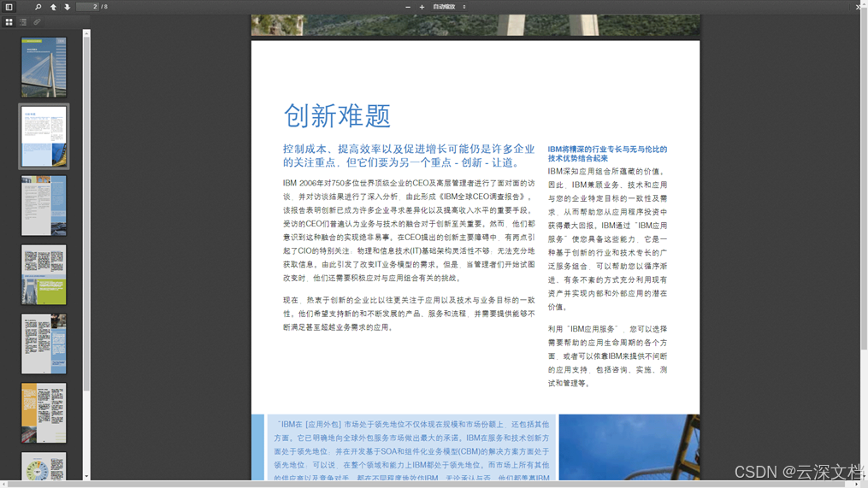The width and height of the screenshot is (868, 488).
Task: Open the page 3 thumbnail
Action: click(44, 206)
